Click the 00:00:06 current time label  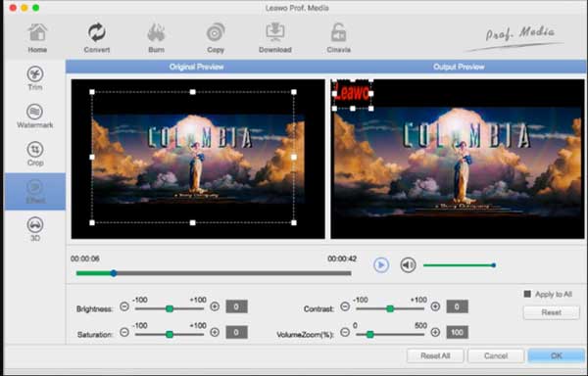tap(85, 258)
